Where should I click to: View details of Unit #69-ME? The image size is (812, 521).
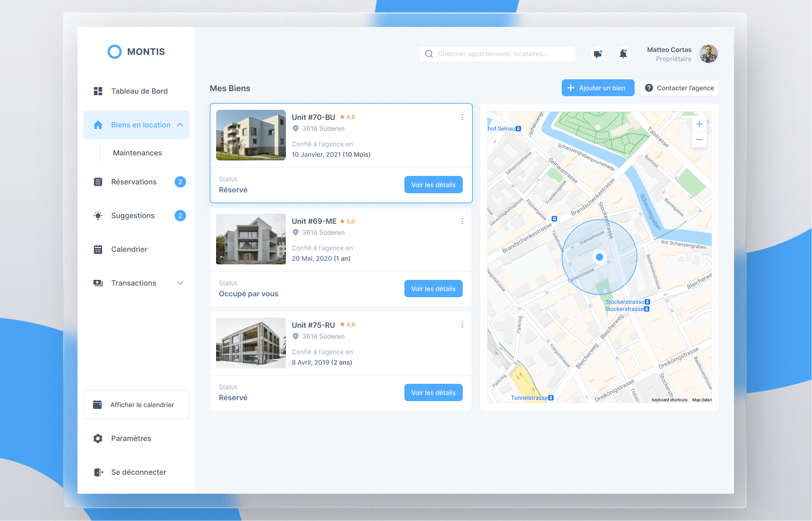pyautogui.click(x=434, y=289)
